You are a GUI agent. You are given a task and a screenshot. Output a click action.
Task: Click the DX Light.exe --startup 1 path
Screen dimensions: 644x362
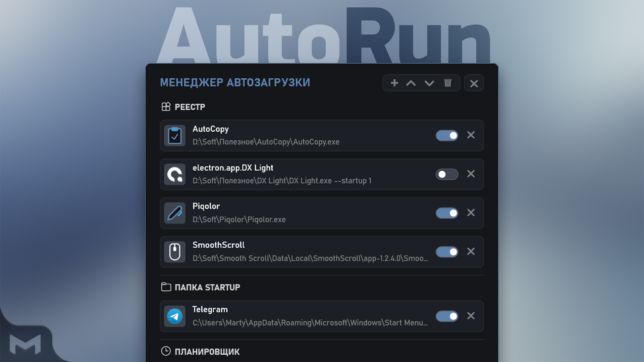coord(282,181)
